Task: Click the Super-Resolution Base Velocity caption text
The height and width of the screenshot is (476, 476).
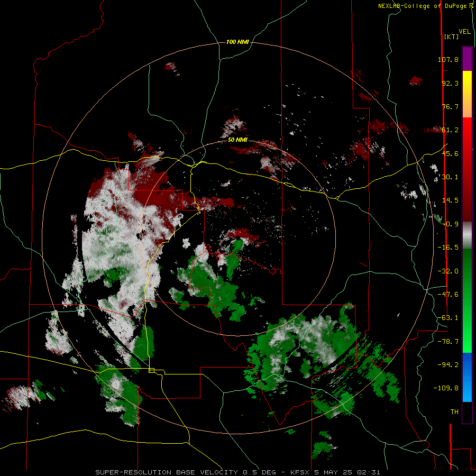Action: pyautogui.click(x=237, y=472)
